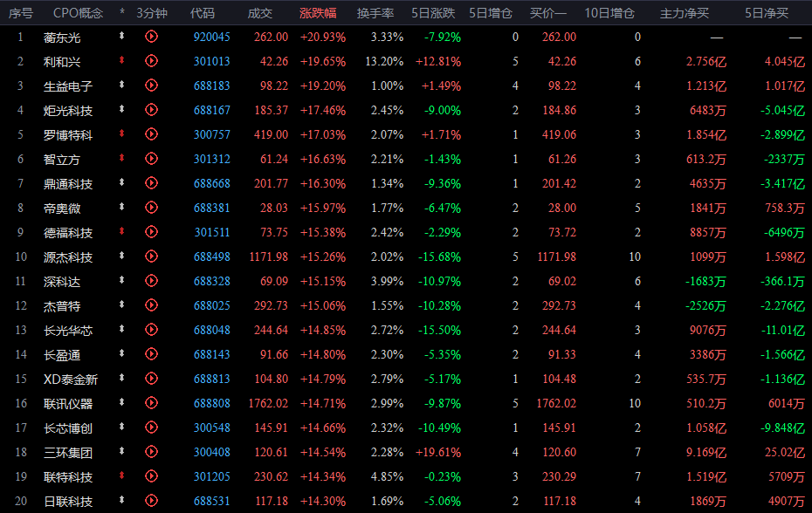Open 3-minute chart icon for 源杰科技

pos(151,256)
